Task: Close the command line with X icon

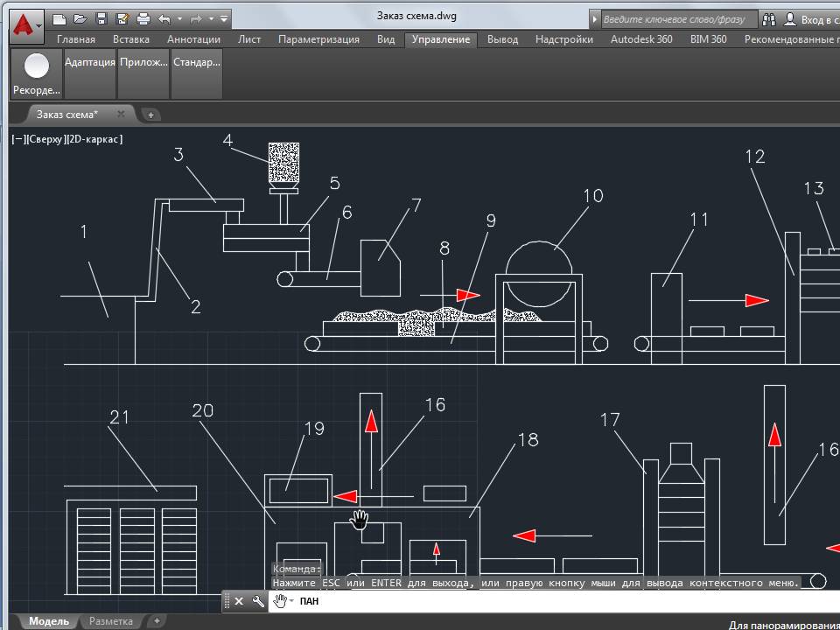Action: (x=239, y=601)
